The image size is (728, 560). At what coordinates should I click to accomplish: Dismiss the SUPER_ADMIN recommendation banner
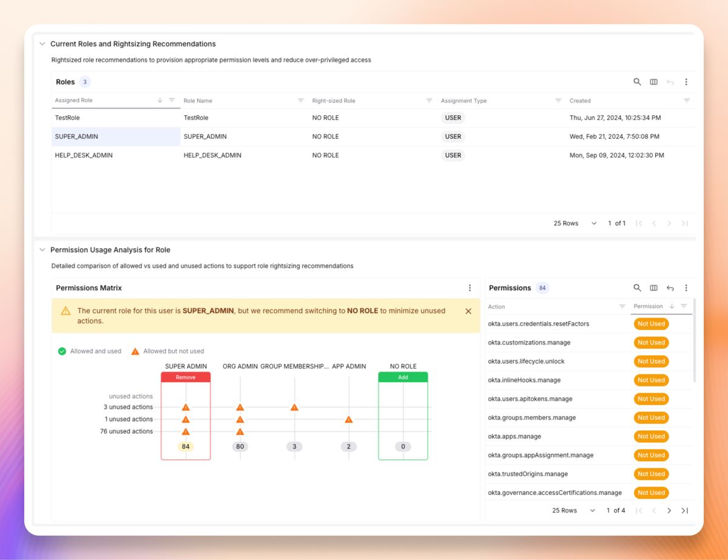pos(468,311)
